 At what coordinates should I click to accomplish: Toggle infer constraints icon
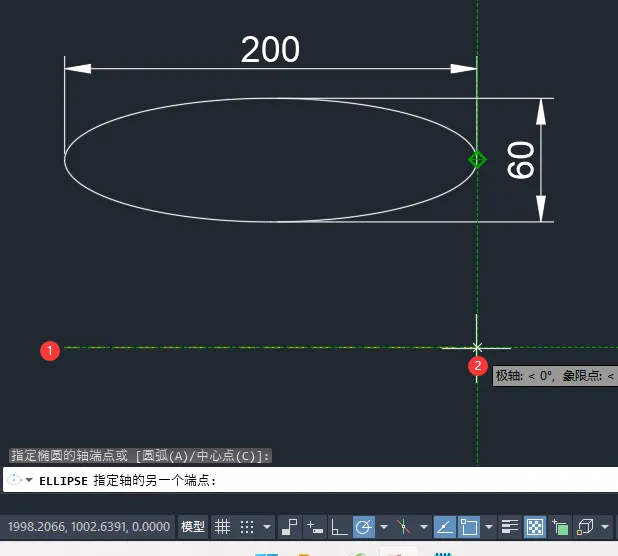290,527
